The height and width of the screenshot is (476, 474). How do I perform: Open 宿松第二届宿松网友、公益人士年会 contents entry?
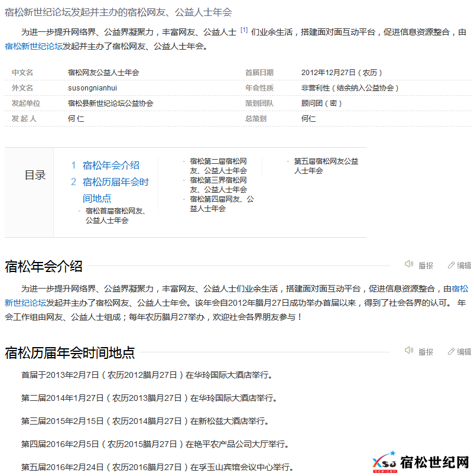click(218, 166)
